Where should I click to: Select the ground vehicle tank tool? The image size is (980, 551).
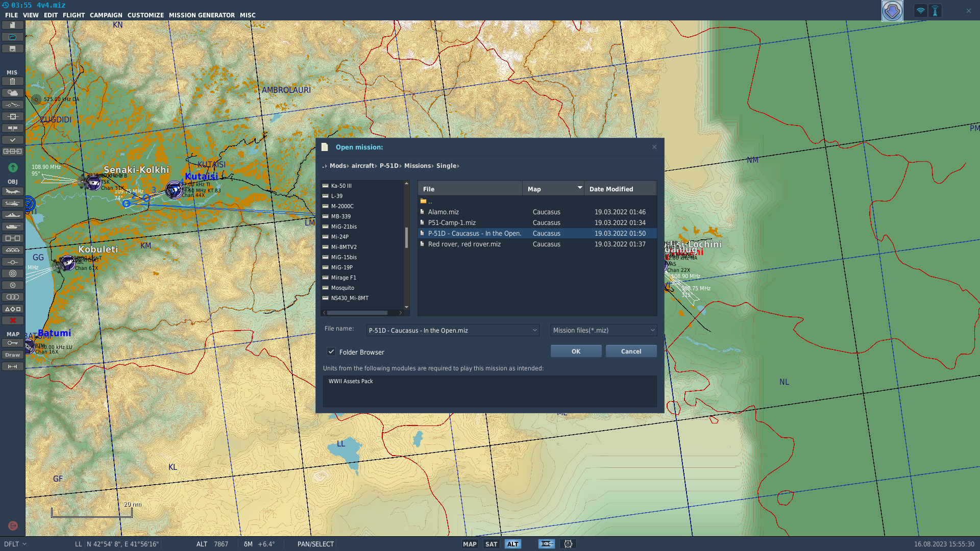tap(13, 227)
